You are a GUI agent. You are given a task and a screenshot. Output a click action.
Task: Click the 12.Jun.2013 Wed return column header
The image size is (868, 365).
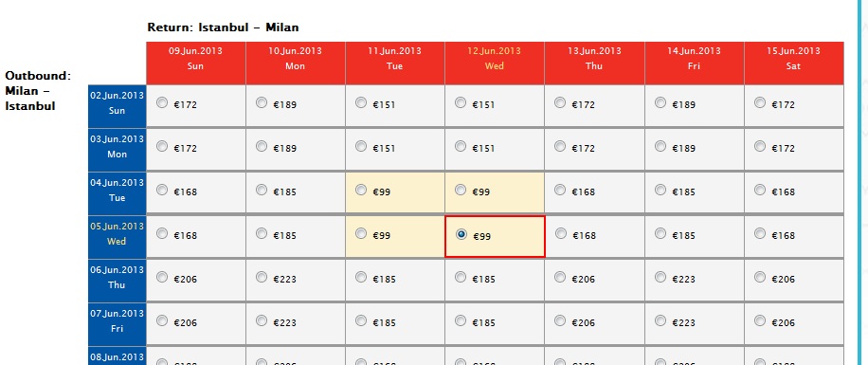(495, 64)
